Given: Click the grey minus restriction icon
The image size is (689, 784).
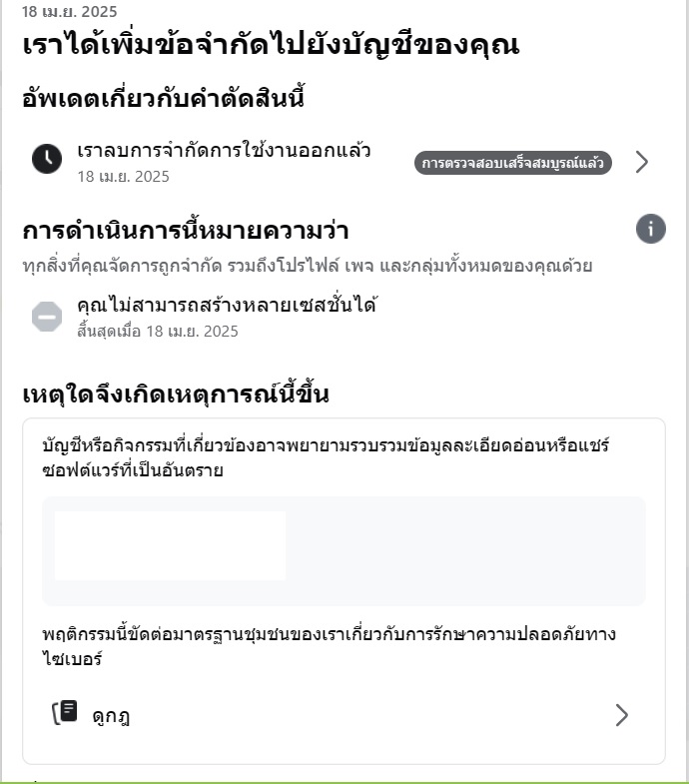Looking at the screenshot, I should pos(47,317).
